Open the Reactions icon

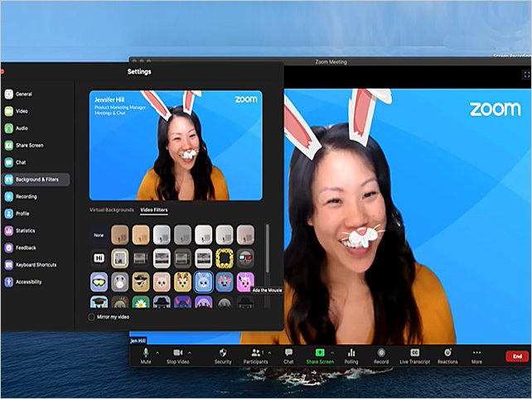point(447,353)
